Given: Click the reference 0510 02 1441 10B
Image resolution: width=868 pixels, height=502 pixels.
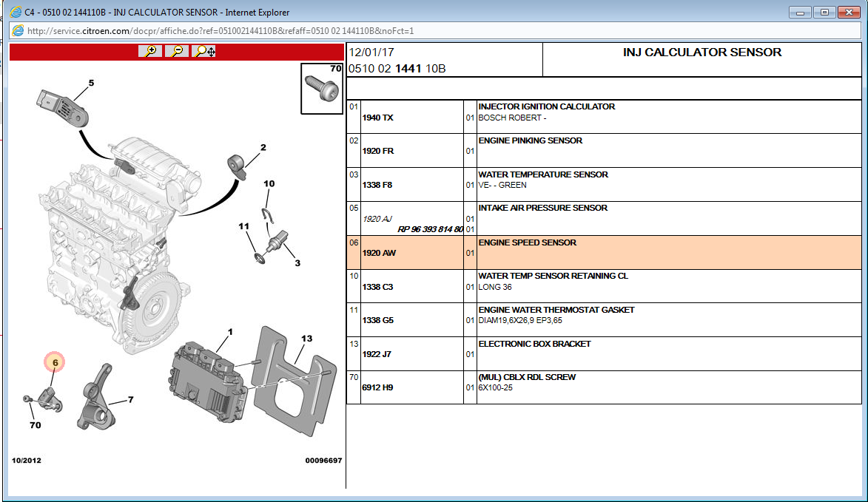Looking at the screenshot, I should tap(397, 69).
